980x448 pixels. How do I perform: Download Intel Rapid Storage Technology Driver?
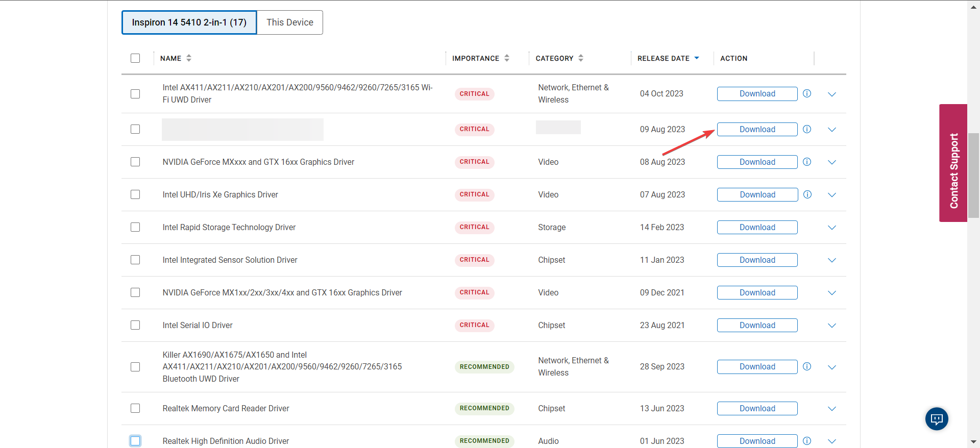[757, 228]
